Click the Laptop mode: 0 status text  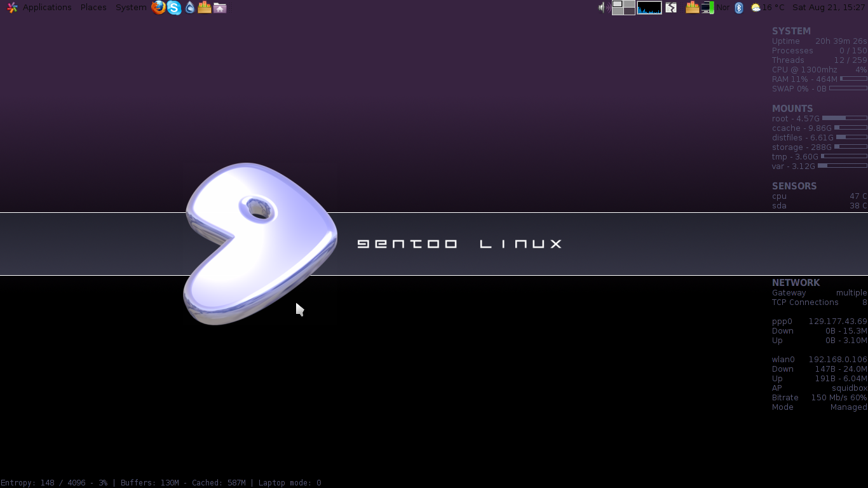[x=290, y=483]
